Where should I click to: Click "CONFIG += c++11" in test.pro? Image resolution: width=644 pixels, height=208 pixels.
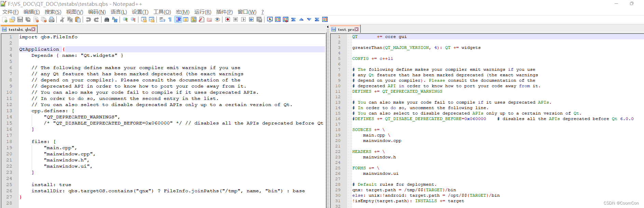(373, 58)
